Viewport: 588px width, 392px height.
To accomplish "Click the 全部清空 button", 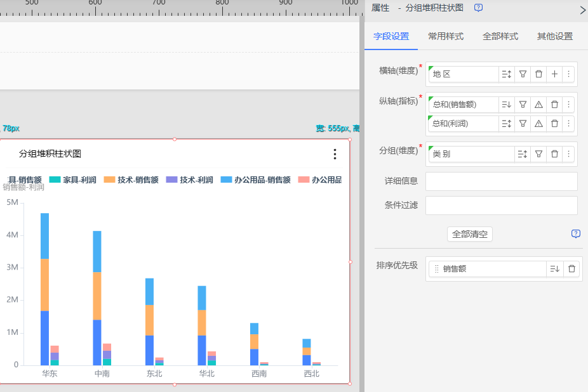I will (470, 234).
